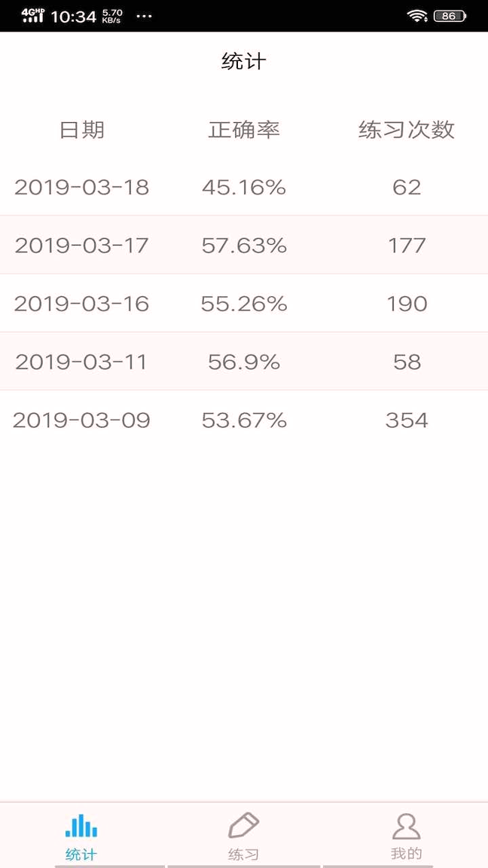Screen dimensions: 488x868
Task: Tap the 56.9% accuracy value
Action: point(244,362)
